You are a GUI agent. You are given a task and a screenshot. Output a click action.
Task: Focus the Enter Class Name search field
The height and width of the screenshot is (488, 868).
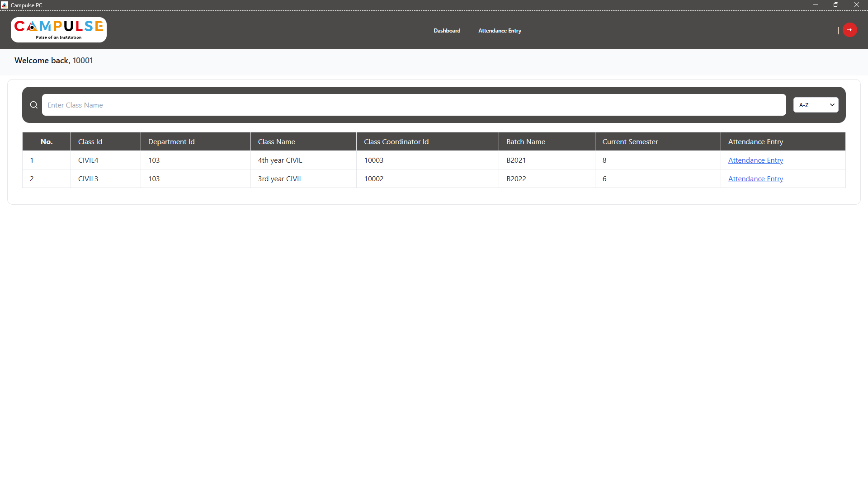coord(414,105)
